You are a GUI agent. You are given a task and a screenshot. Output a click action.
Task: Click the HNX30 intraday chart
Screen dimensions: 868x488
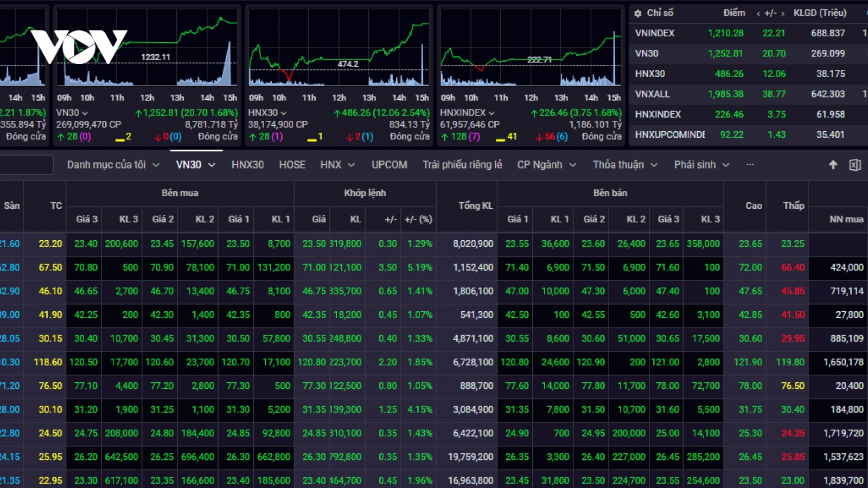(339, 48)
